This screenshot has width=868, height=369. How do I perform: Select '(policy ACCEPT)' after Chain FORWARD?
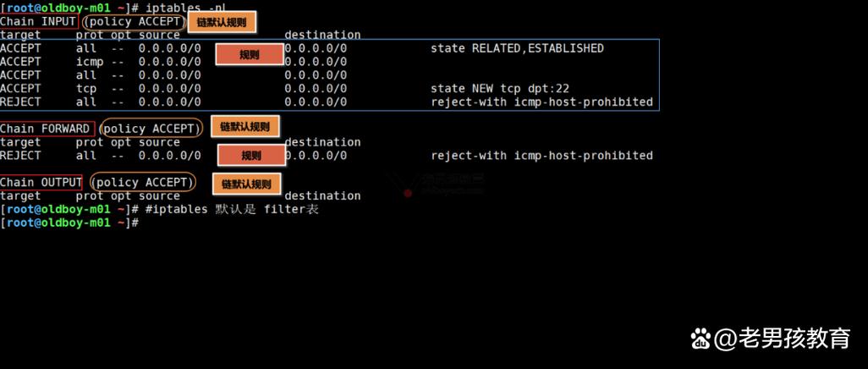151,129
